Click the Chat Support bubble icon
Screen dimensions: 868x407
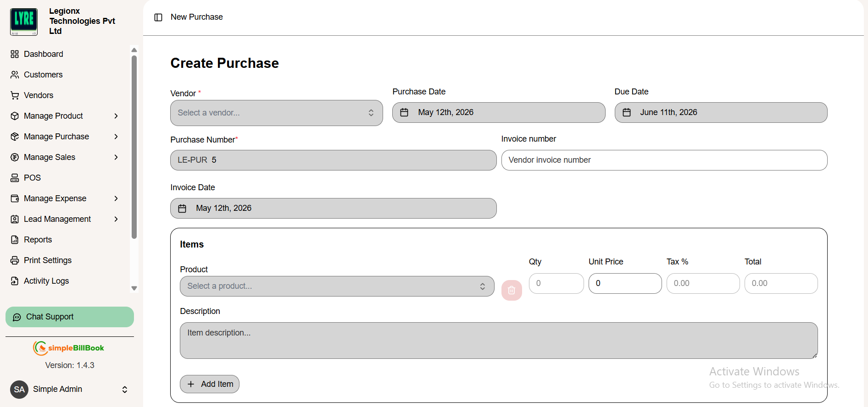coord(17,317)
